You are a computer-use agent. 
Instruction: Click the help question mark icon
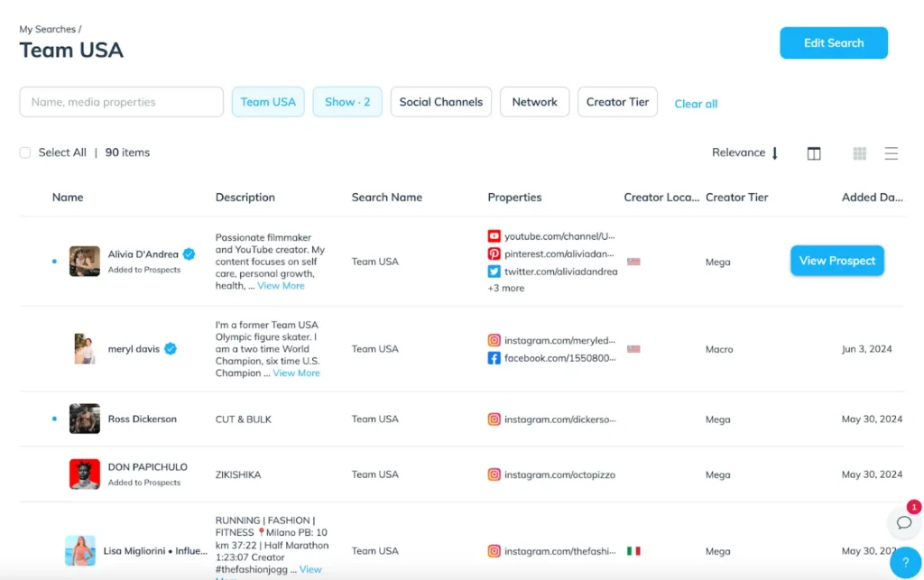pos(905,563)
